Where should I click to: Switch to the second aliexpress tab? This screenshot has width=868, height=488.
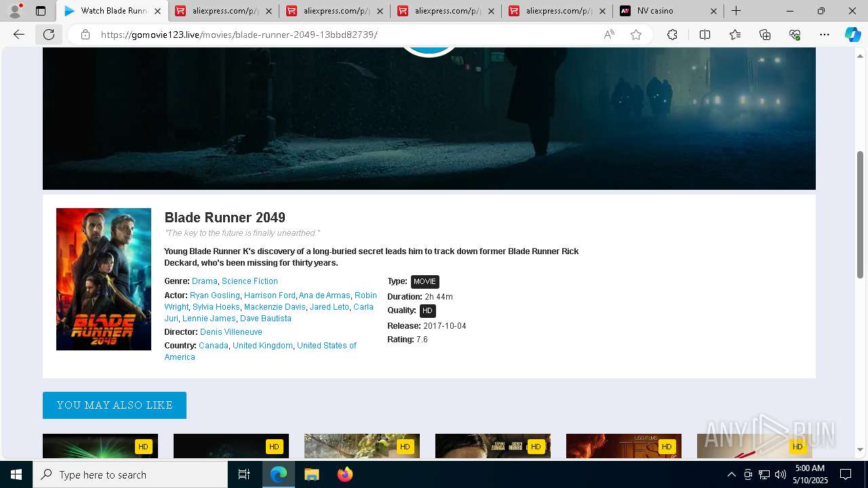[335, 11]
